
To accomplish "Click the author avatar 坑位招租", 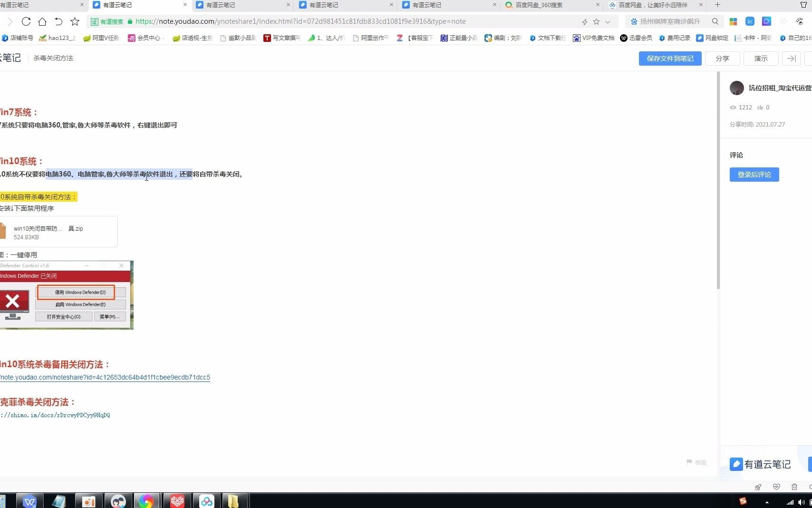I will click(736, 88).
